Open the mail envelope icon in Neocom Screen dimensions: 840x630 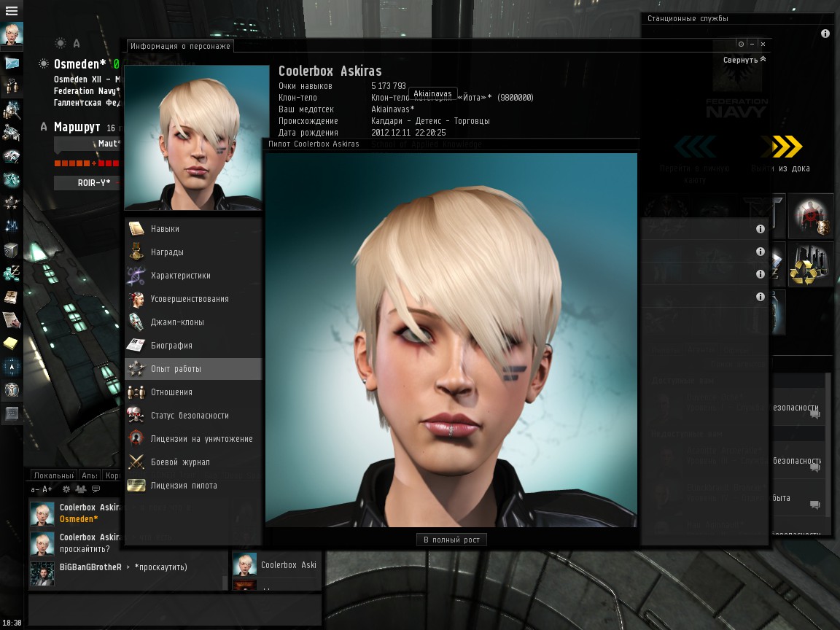[x=11, y=63]
